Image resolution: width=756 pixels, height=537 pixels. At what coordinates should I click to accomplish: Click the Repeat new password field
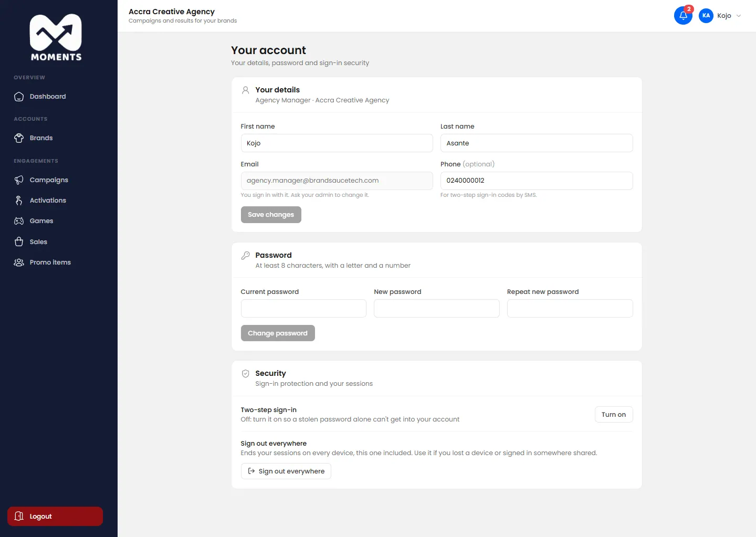pyautogui.click(x=570, y=308)
